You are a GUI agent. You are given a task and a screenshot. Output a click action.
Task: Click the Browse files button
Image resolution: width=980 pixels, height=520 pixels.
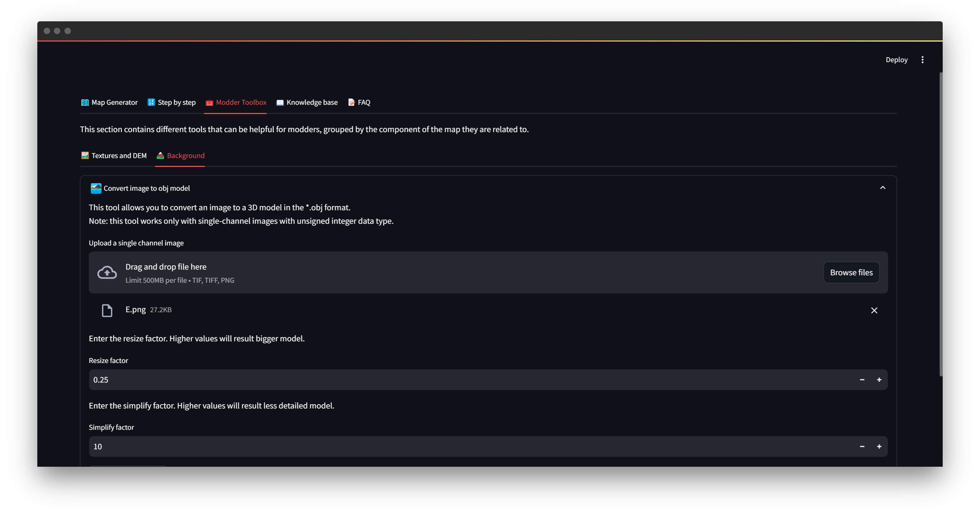(851, 272)
